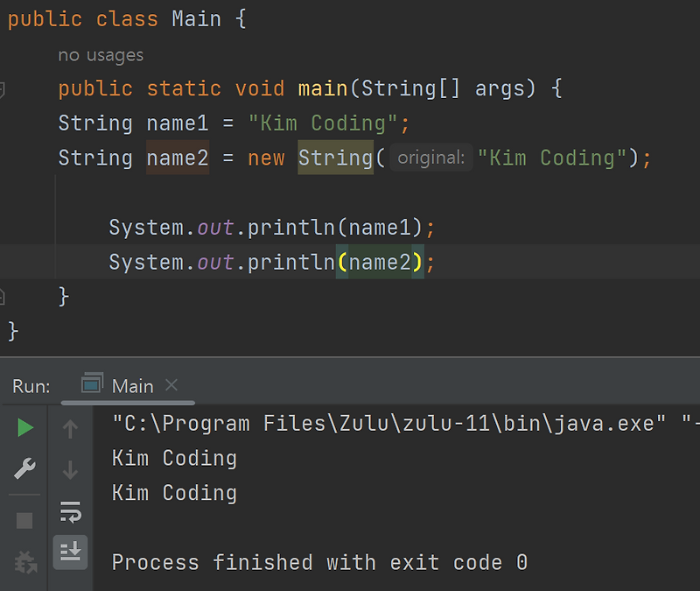Viewport: 700px width, 591px height.
Task: Click the Kim Coding string literal
Action: 327,123
